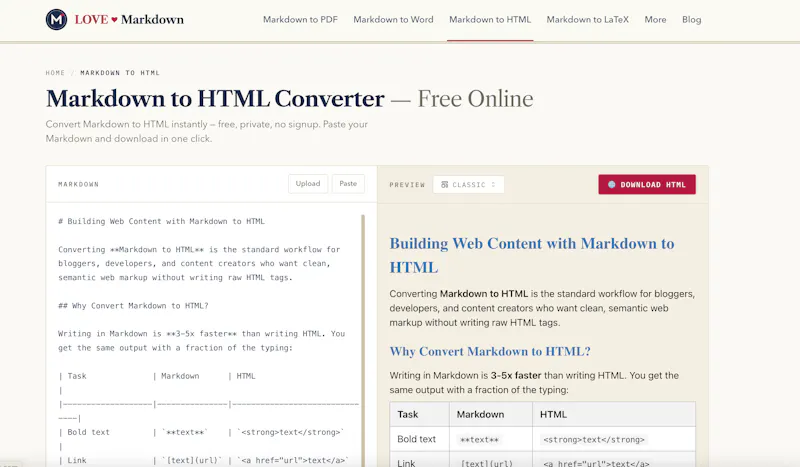The width and height of the screenshot is (800, 467).
Task: Open the Classic preview theme dropdown
Action: pyautogui.click(x=468, y=185)
